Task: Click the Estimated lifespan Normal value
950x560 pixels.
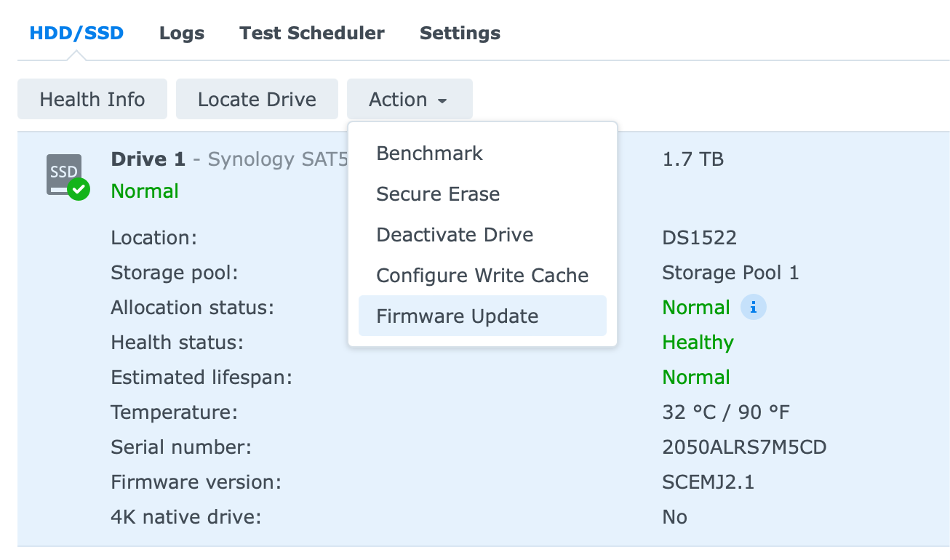Action: point(696,377)
